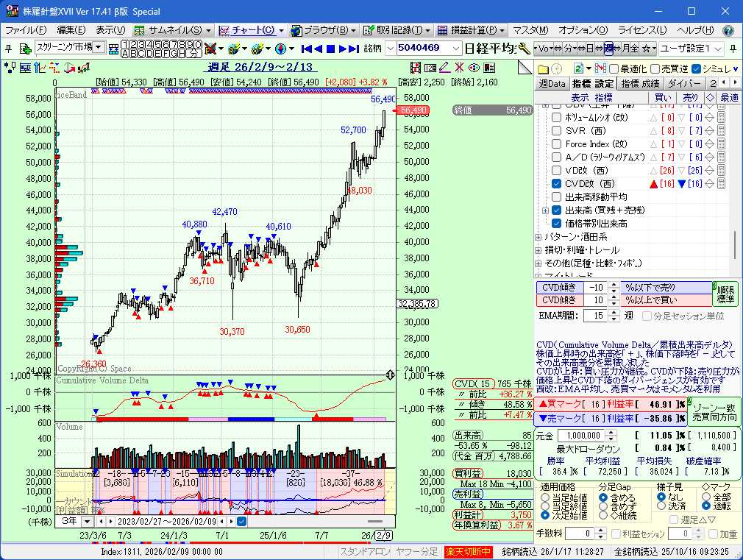Uncheck the CVD改 (西) indicator checkbox

point(557,184)
